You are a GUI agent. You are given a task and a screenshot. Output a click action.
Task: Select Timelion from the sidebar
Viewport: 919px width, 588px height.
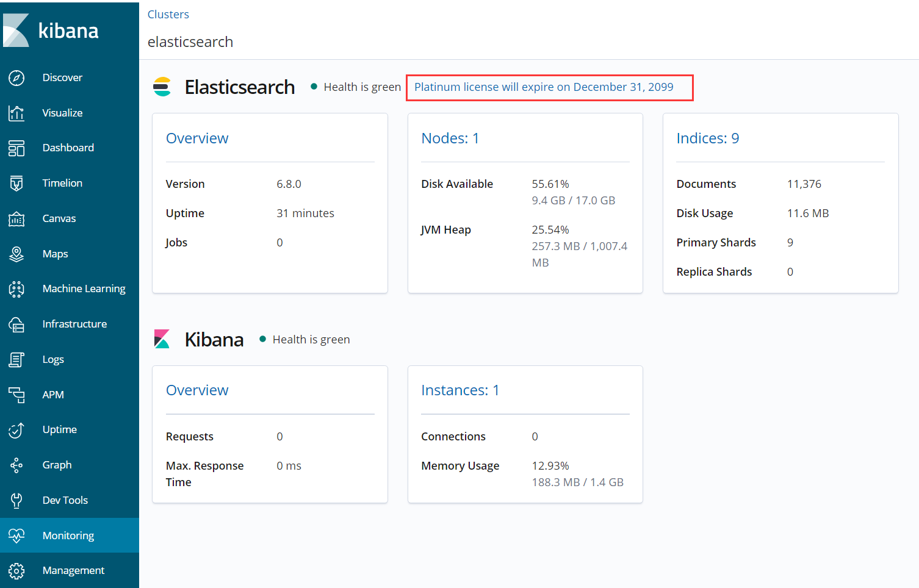(x=62, y=183)
